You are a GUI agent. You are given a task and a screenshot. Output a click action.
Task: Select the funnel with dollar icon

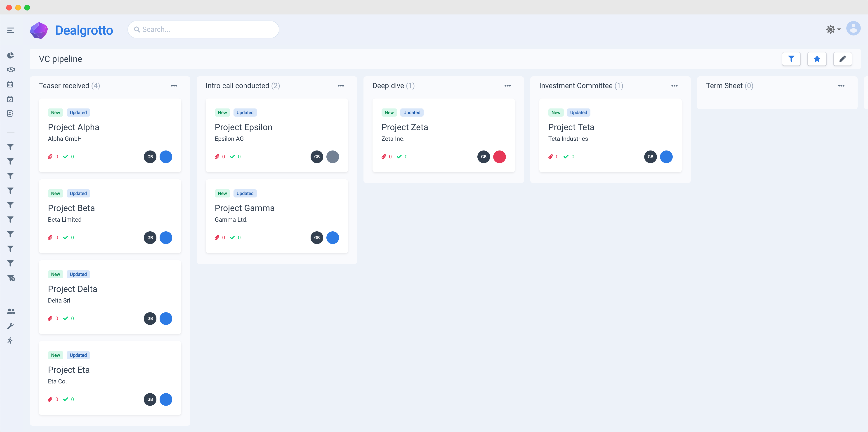11,278
